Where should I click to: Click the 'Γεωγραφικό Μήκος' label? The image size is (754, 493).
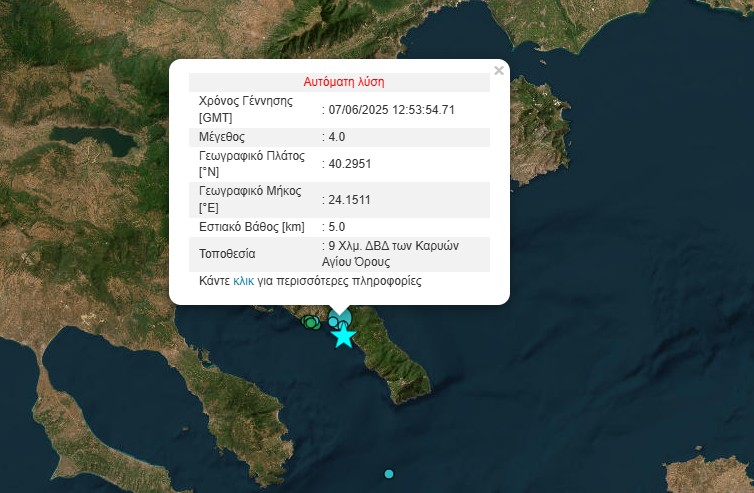250,191
